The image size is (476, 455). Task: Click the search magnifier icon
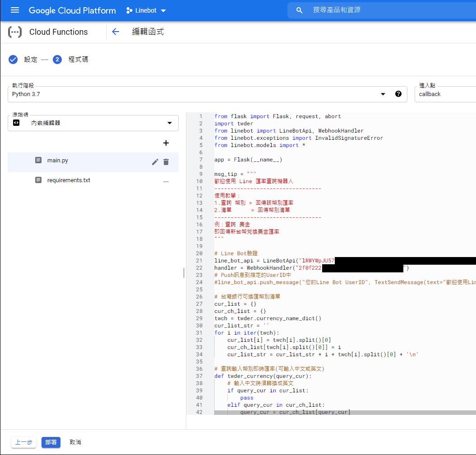(299, 10)
